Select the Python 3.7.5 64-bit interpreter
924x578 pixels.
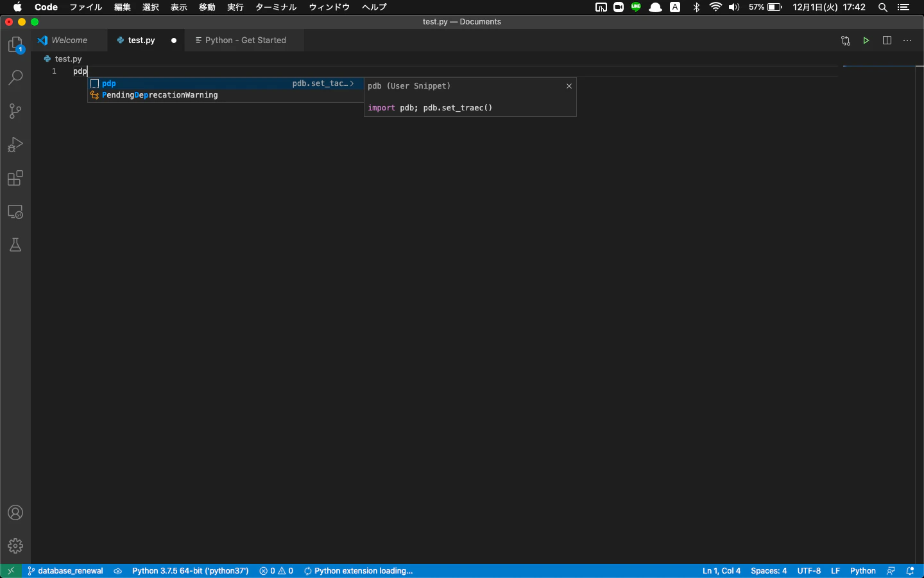[191, 571]
